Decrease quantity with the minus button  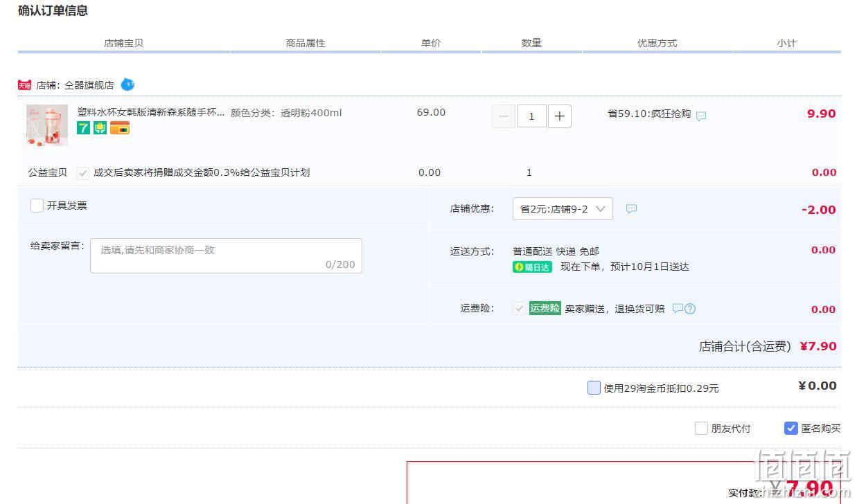point(504,116)
